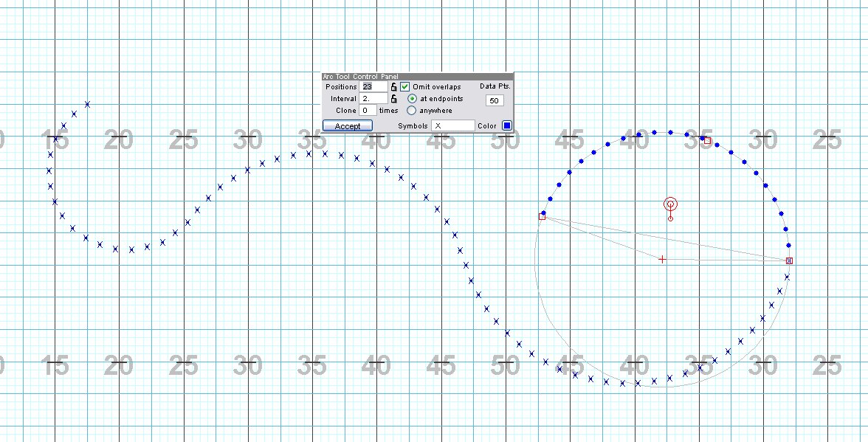Click the Data Pts. field showing 50
Screen dimensions: 868x442
[x=495, y=100]
